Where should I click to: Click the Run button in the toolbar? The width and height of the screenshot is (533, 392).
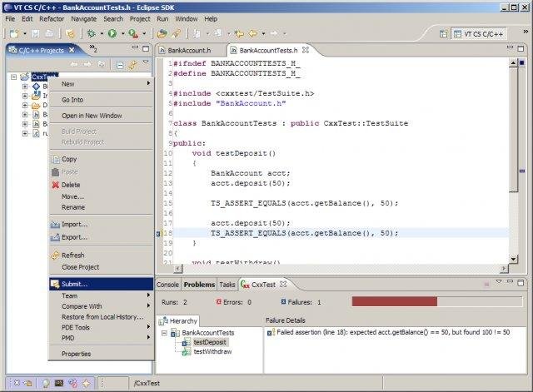point(112,33)
